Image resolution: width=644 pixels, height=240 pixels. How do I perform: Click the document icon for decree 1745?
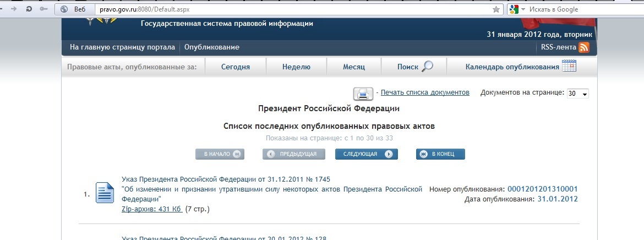click(x=105, y=193)
